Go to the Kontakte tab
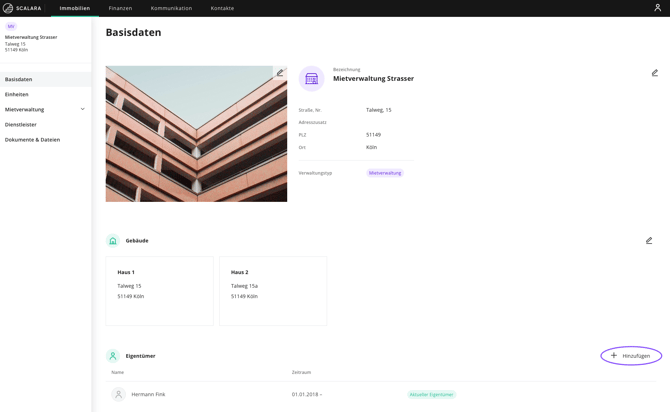The image size is (670, 412). tap(222, 8)
